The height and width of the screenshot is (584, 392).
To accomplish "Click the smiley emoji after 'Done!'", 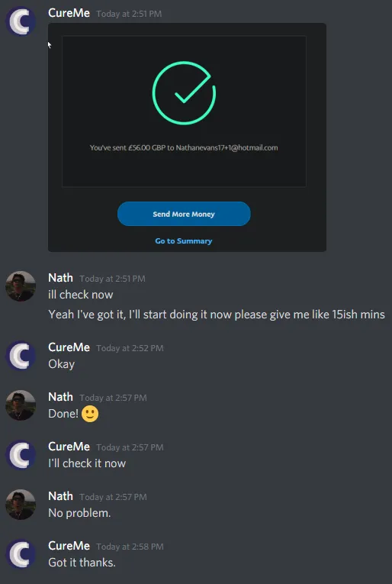I will coord(90,414).
